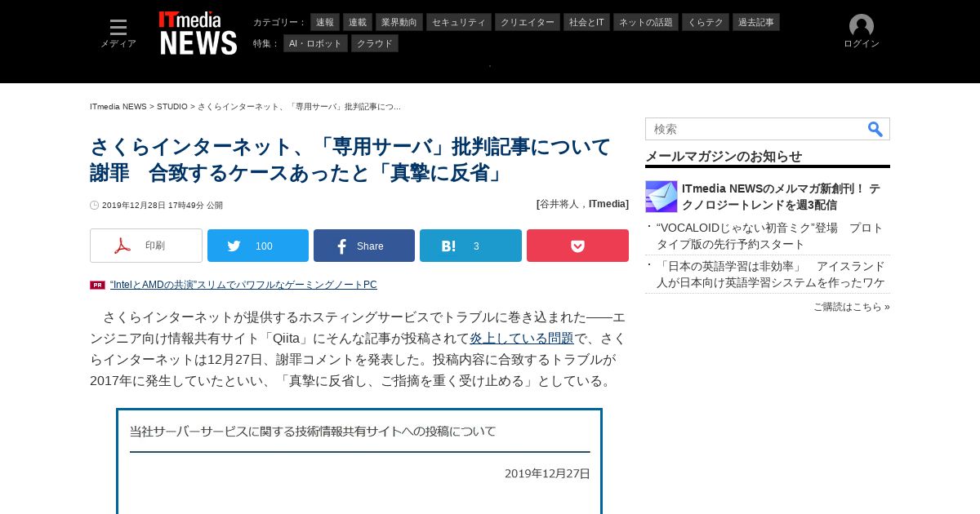Click ご購読はこちら subscribe link
Viewport: 980px width, 514px height.
pyautogui.click(x=852, y=307)
